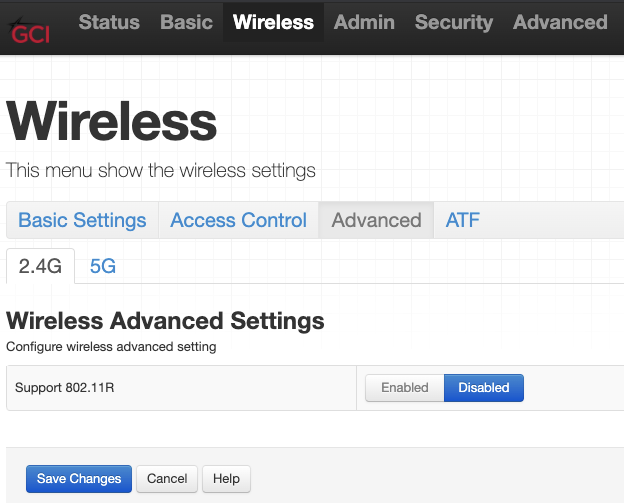This screenshot has width=624, height=503.
Task: Go to the Admin menu
Action: (x=364, y=22)
